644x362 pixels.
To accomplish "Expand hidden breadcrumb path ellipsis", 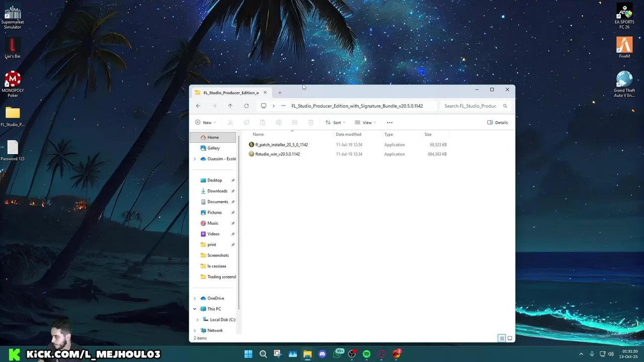I will click(283, 106).
